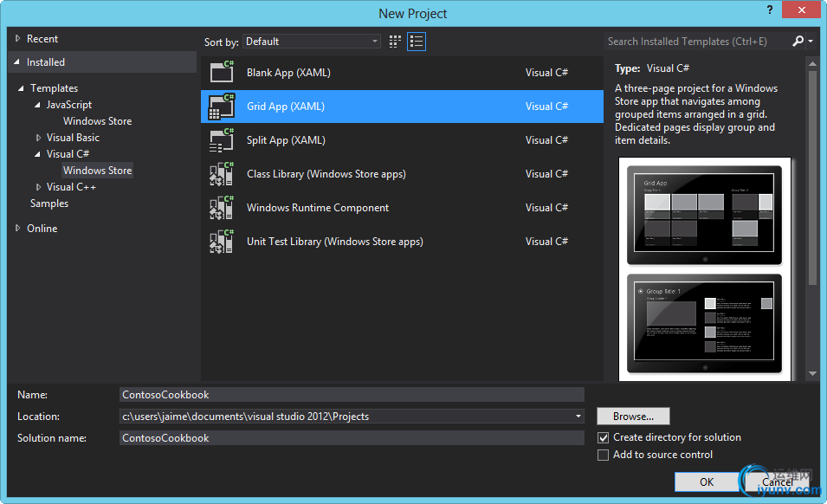Click the Windows Runtime Component icon
This screenshot has width=827, height=504.
pos(223,208)
